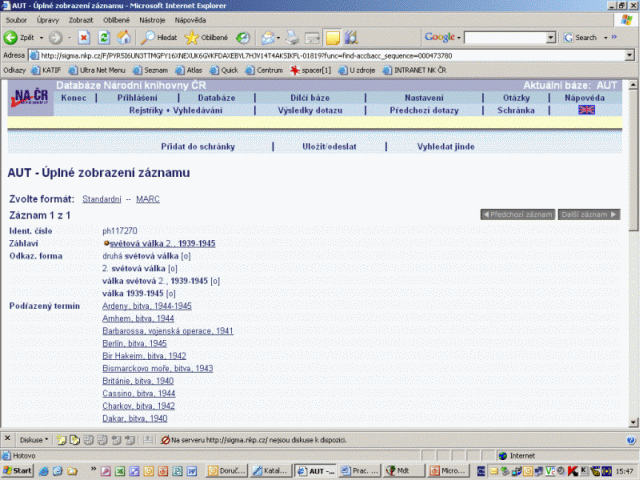Go back with the Zpět button
This screenshot has height=480, width=640.
pyautogui.click(x=19, y=38)
